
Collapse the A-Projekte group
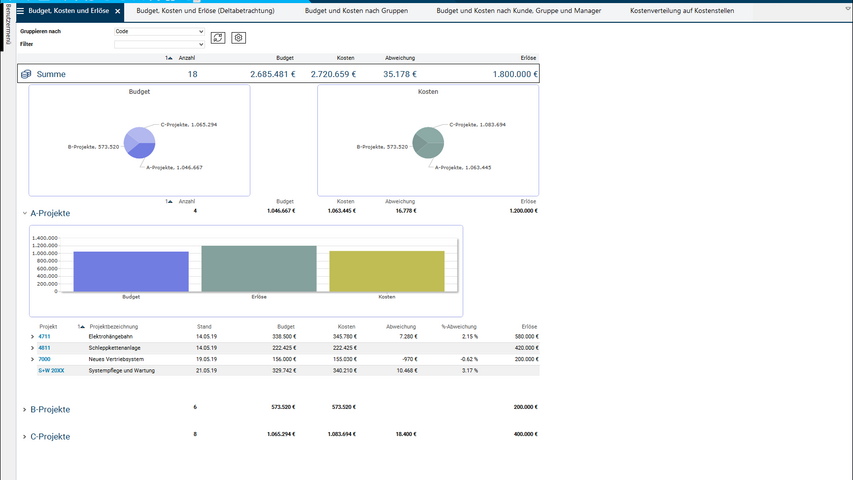24,213
